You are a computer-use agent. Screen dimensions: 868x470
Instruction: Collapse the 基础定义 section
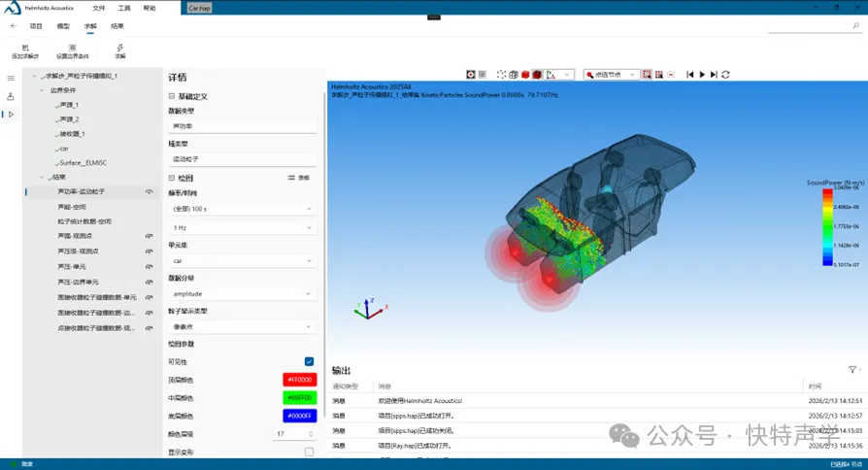coord(172,96)
